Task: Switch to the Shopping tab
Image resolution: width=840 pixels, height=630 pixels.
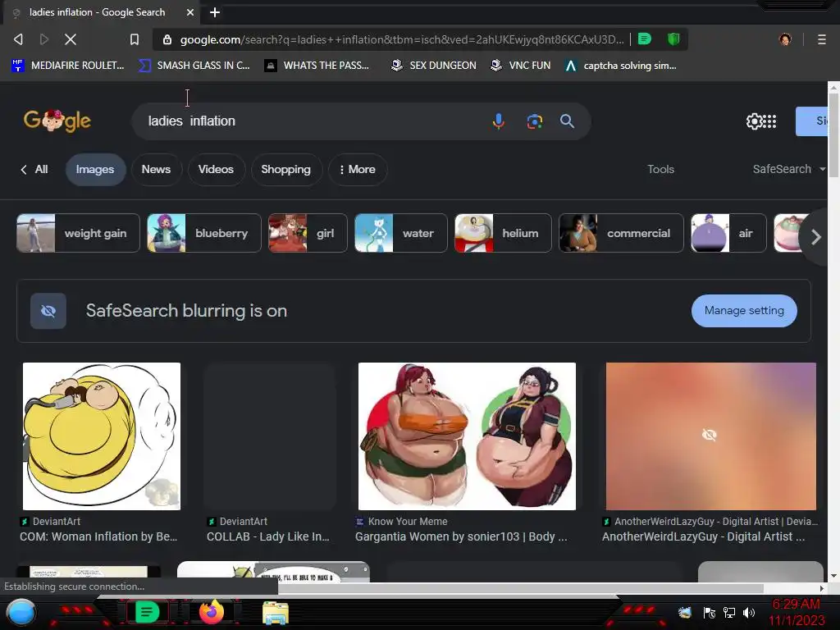Action: click(286, 169)
